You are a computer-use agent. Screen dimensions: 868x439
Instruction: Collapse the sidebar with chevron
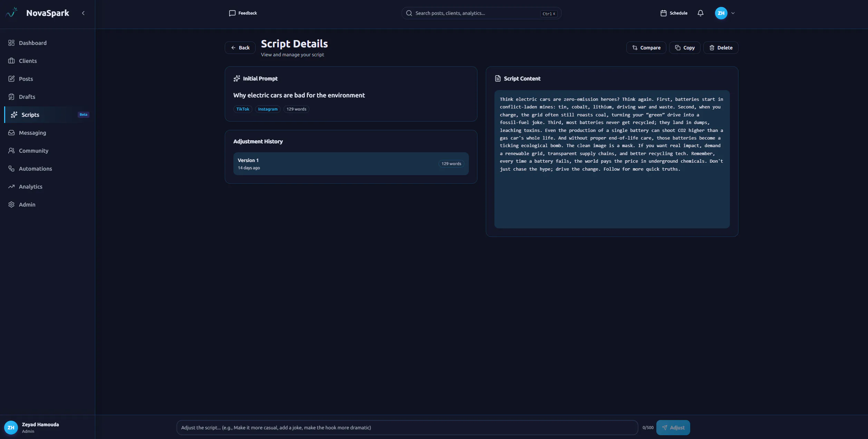click(83, 13)
